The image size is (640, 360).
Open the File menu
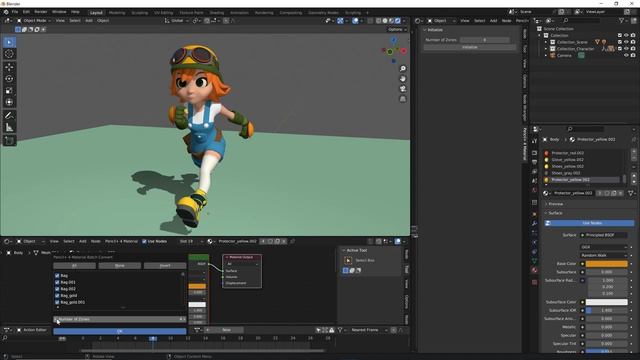click(x=15, y=12)
